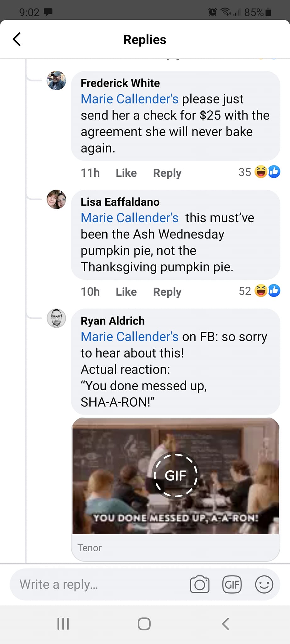Image resolution: width=290 pixels, height=644 pixels.
Task: Open the camera icon in reply box
Action: pyautogui.click(x=200, y=585)
